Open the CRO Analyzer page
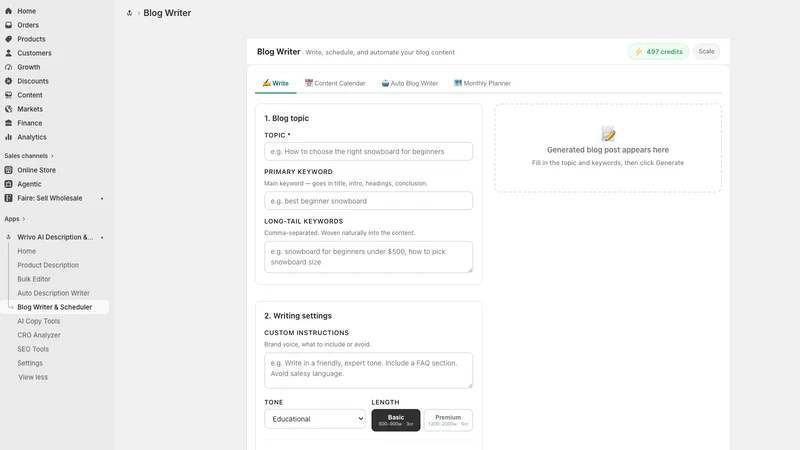Image resolution: width=800 pixels, height=450 pixels. tap(39, 335)
